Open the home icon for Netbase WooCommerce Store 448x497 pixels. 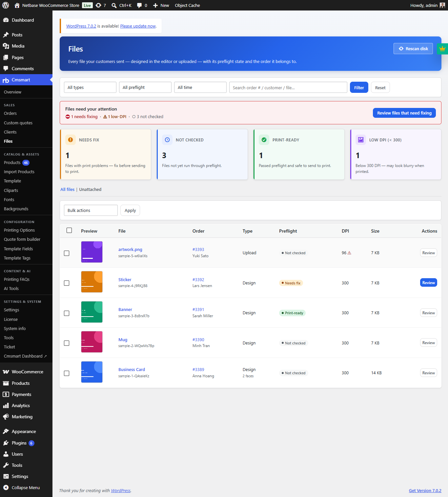tap(17, 5)
